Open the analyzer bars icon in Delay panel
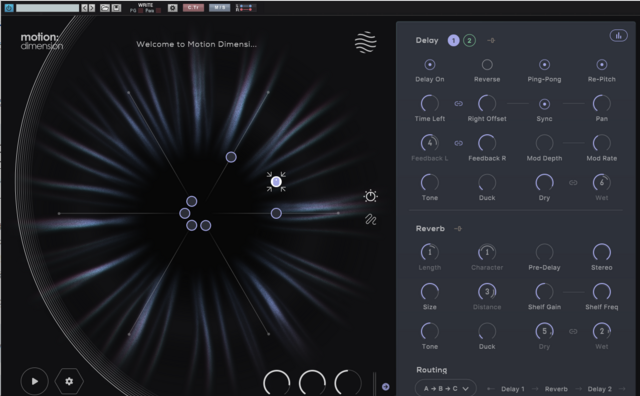Viewport: 640px width, 396px height. 618,36
